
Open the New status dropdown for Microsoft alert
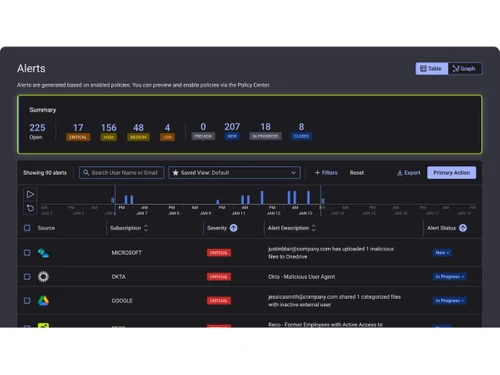(x=442, y=253)
